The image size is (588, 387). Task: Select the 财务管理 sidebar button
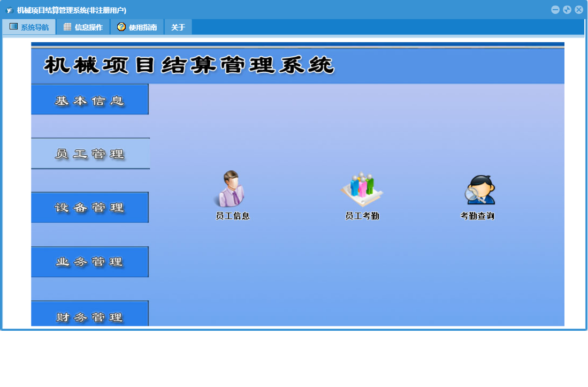90,314
